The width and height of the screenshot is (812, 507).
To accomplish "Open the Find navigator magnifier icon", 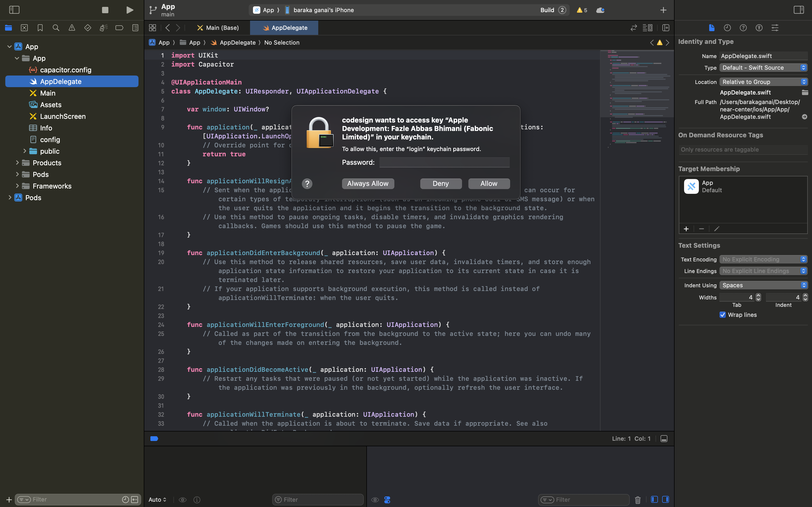I will 56,28.
